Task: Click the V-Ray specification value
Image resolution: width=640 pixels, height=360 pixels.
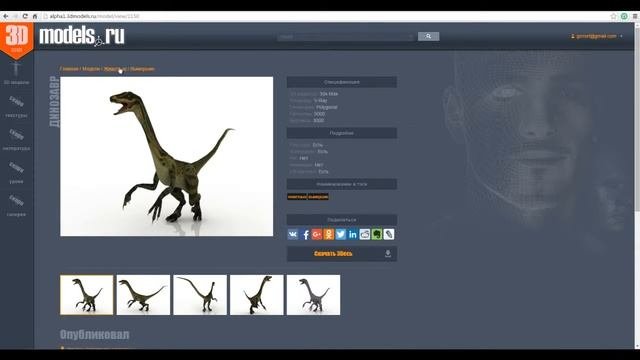Action: 320,100
